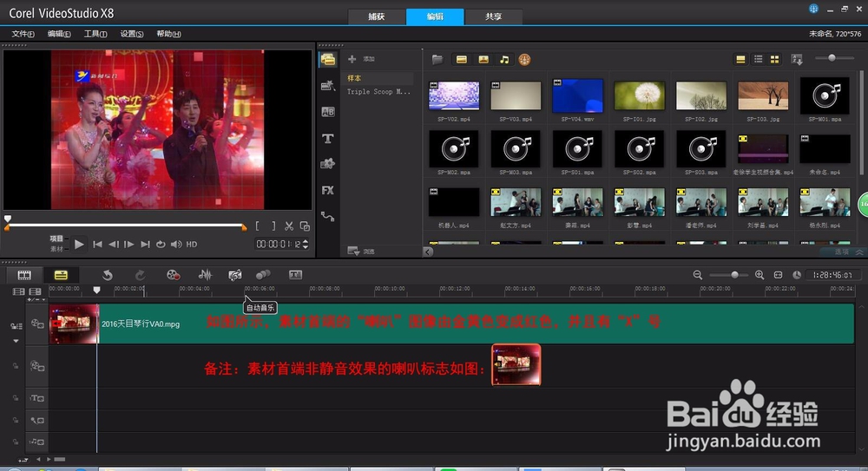Open the 文件 file menu
This screenshot has height=471, width=868.
(x=23, y=34)
